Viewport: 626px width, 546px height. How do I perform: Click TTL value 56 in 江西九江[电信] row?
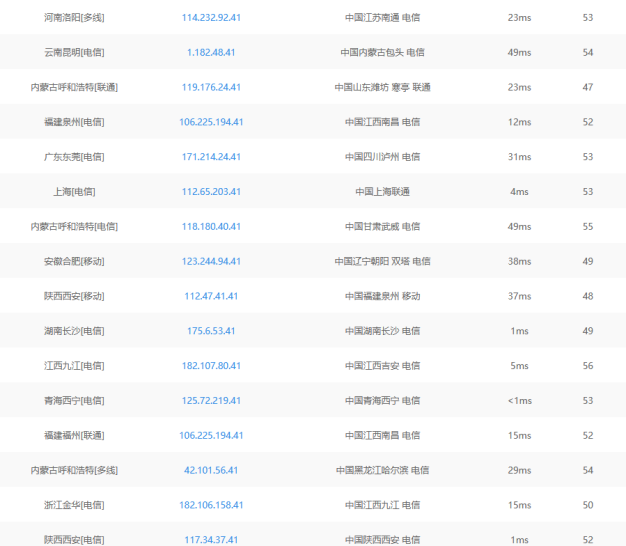(588, 366)
